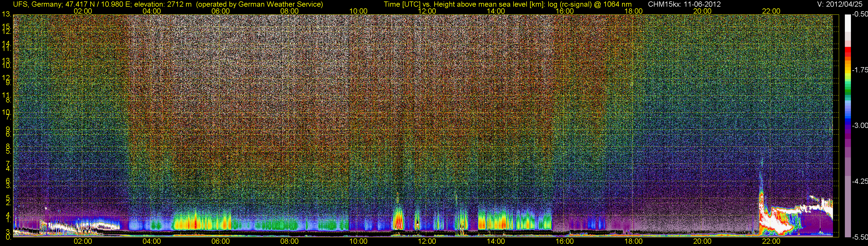Viewport: 868px width, 246px height.
Task: Click the 18:00 label on top time axis
Action: point(633,11)
